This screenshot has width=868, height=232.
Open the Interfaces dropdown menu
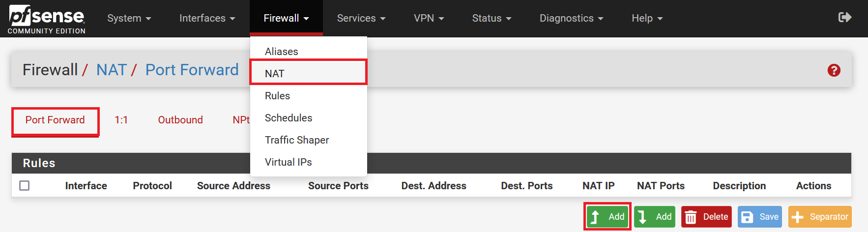tap(207, 18)
